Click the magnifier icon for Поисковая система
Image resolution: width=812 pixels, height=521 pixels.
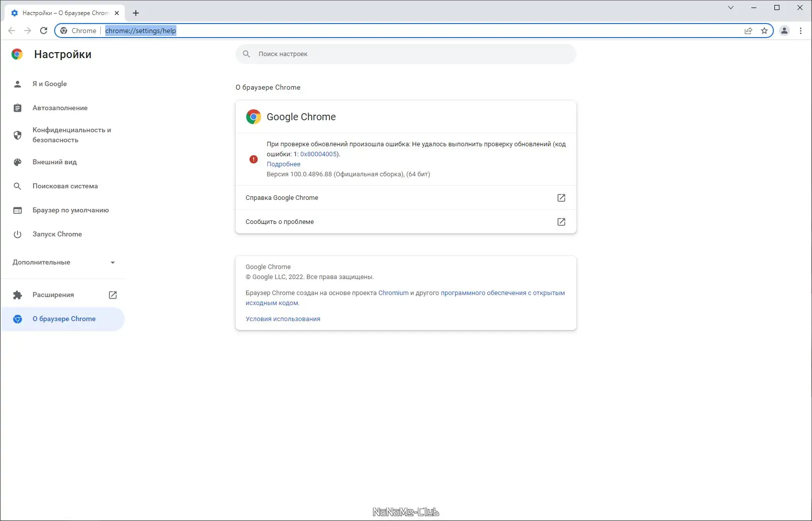[18, 186]
